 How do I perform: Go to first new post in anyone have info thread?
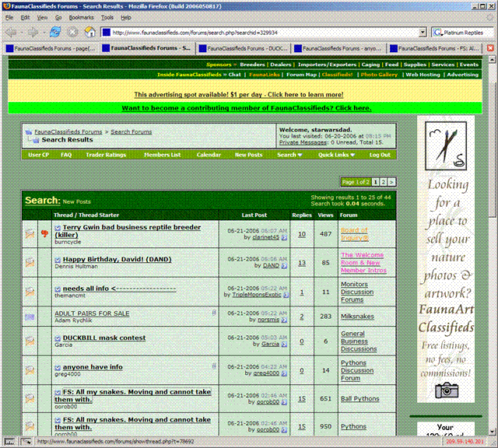(58, 368)
